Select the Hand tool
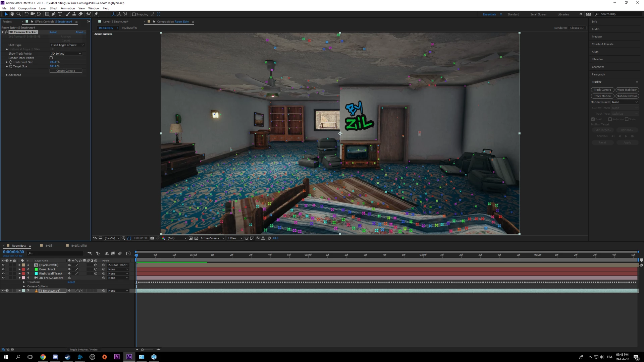 (12, 14)
